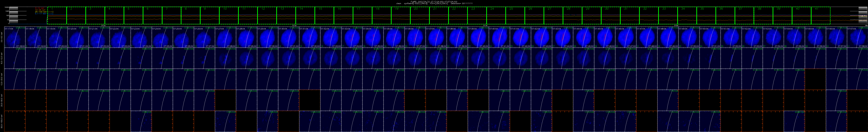Open the 3.0-6.0 keV image starting 07:23:04

point(141,37)
